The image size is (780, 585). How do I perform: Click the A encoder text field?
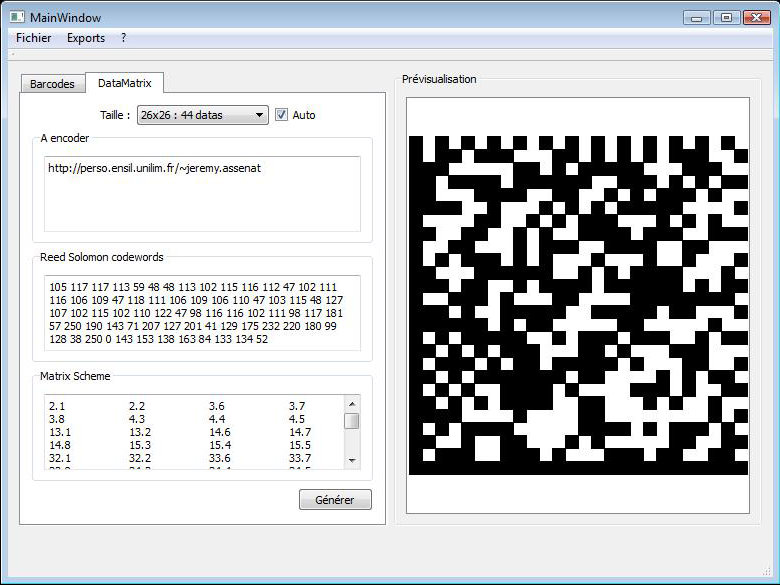(x=202, y=194)
